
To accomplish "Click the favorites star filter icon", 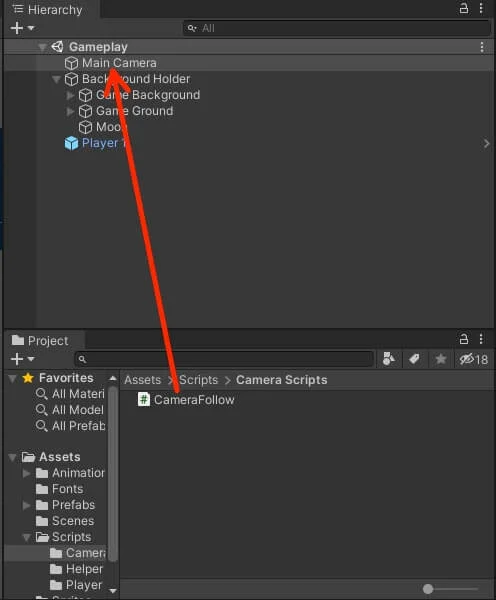I will click(x=441, y=359).
